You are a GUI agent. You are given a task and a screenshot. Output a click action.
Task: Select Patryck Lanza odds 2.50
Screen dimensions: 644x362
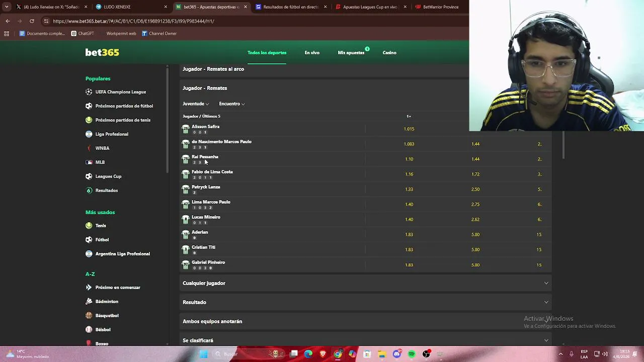[475, 190]
